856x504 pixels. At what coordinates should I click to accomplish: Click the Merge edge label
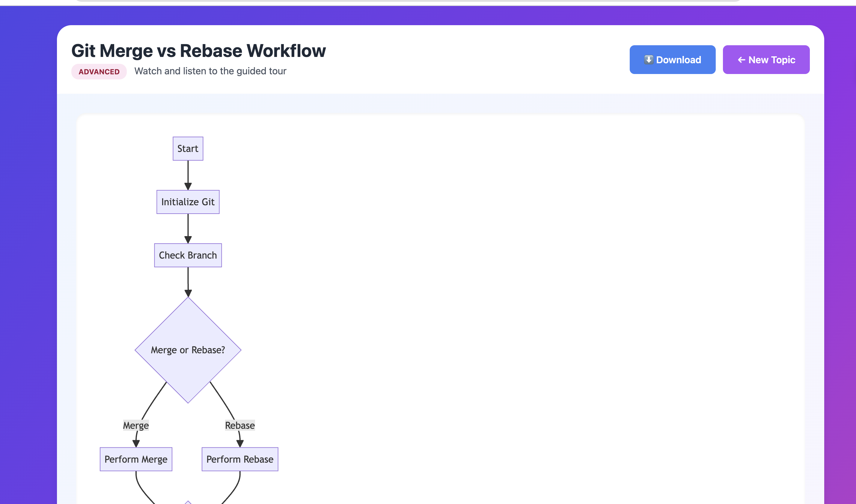coord(136,425)
